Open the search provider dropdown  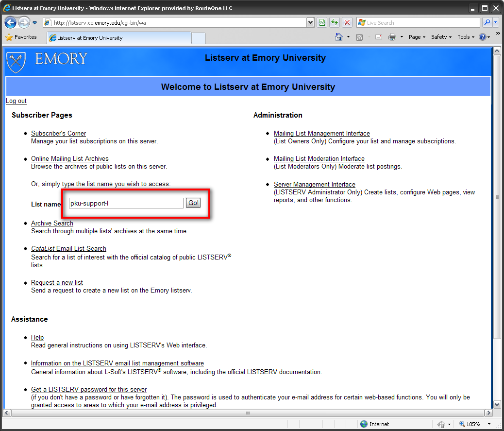pyautogui.click(x=495, y=22)
